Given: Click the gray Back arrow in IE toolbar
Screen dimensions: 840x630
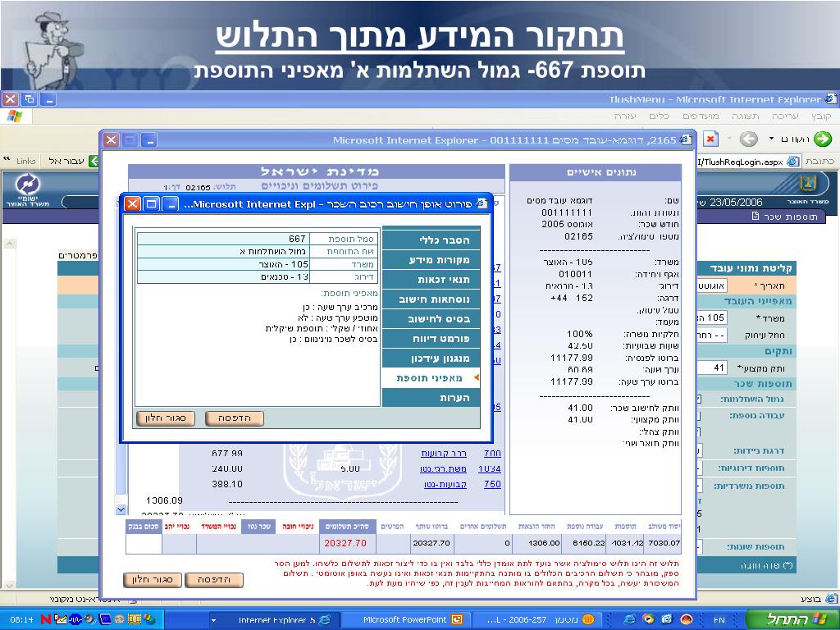Looking at the screenshot, I should (748, 139).
